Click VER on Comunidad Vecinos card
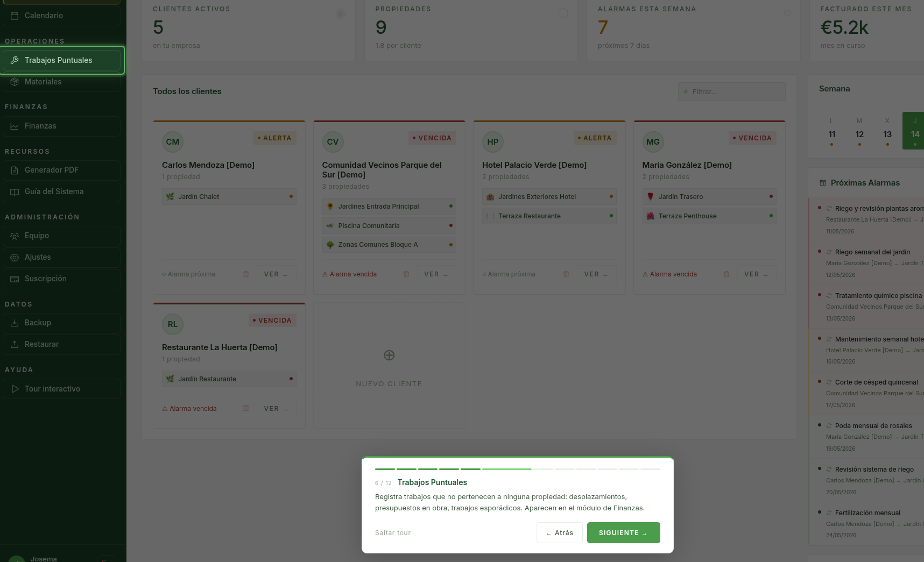 pos(436,274)
